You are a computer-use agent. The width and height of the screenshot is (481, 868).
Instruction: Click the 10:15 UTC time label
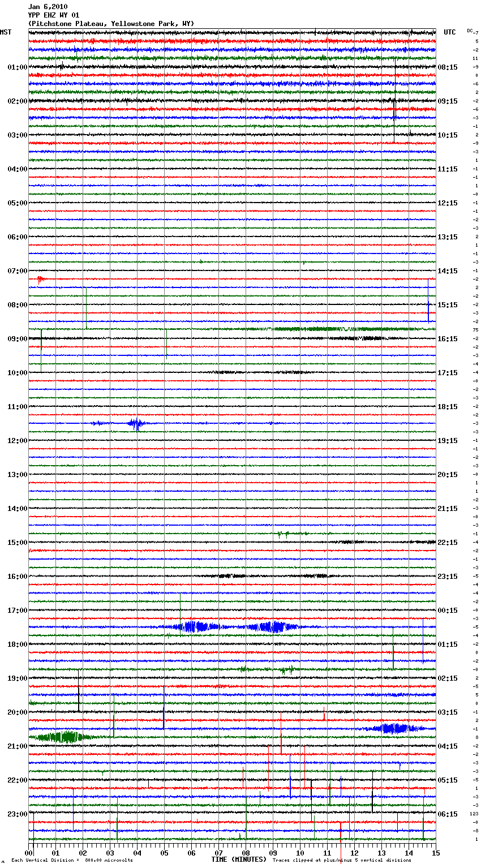448,135
